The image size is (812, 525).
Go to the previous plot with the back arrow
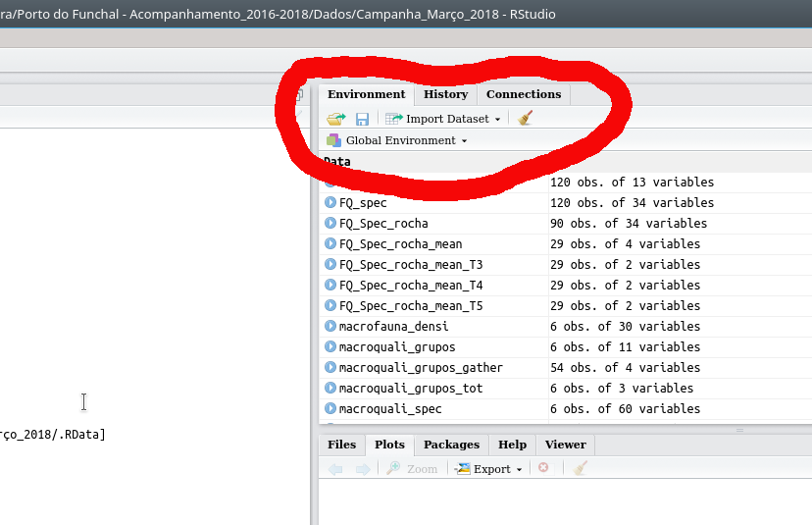point(335,469)
